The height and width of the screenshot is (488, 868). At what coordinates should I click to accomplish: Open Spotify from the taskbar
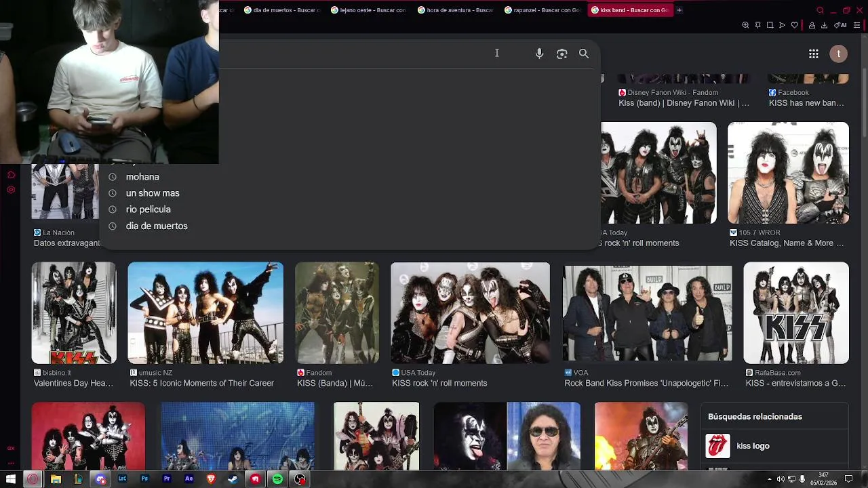[x=277, y=479]
